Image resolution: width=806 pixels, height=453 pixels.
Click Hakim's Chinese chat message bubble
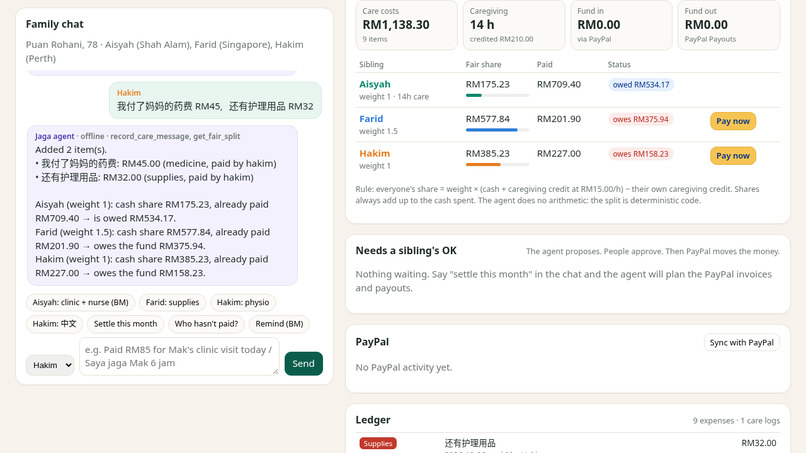tap(215, 100)
